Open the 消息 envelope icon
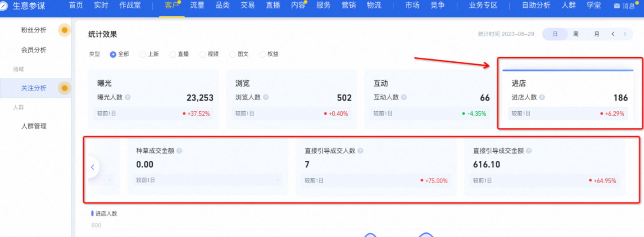Screen dimensions: 644x237 617,6
